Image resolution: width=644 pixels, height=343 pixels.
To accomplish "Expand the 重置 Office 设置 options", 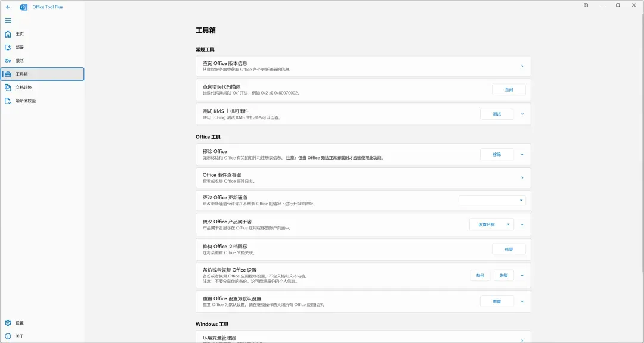I will click(x=522, y=301).
